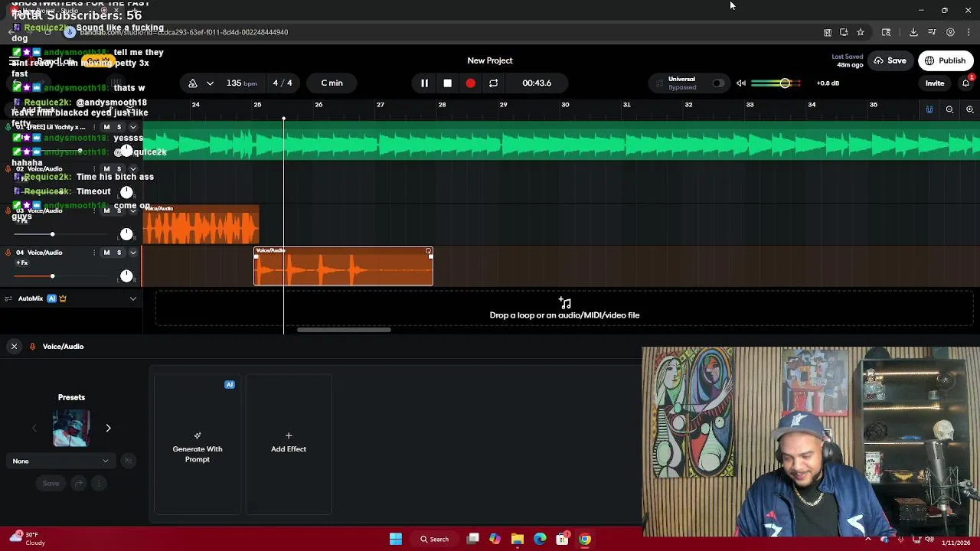
Task: Expand the AutoMix section chevron
Action: pyautogui.click(x=132, y=298)
